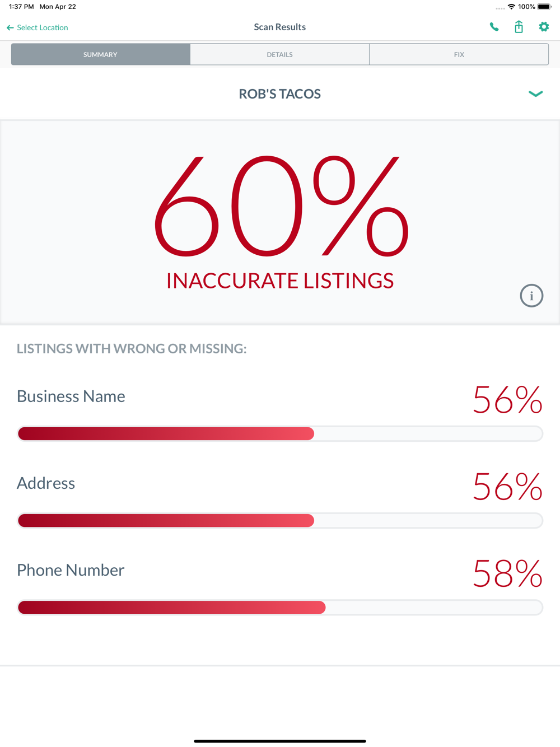
Task: Switch to the Details tab
Action: coord(279,54)
